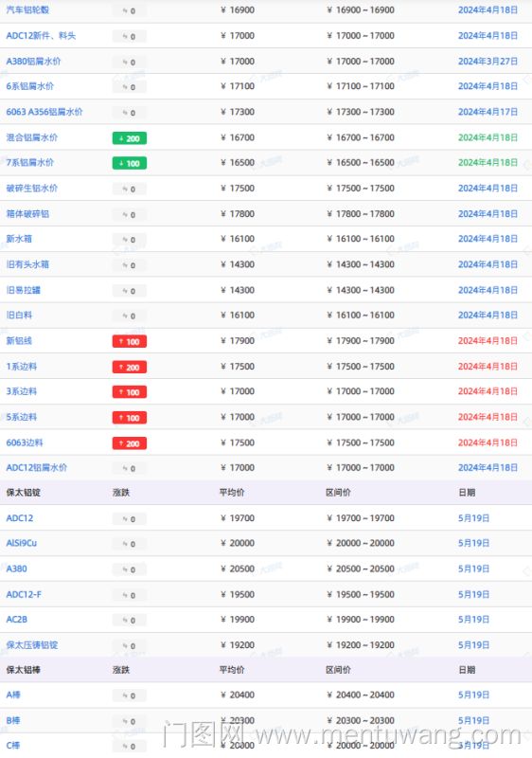This screenshot has width=532, height=758.
Task: Open the ADC12-F ingot link
Action: point(24,595)
